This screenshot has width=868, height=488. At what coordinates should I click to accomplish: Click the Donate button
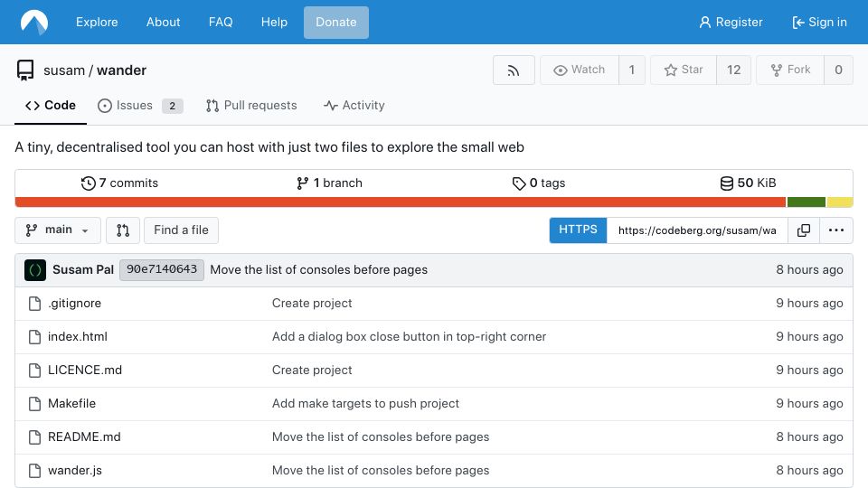(336, 22)
